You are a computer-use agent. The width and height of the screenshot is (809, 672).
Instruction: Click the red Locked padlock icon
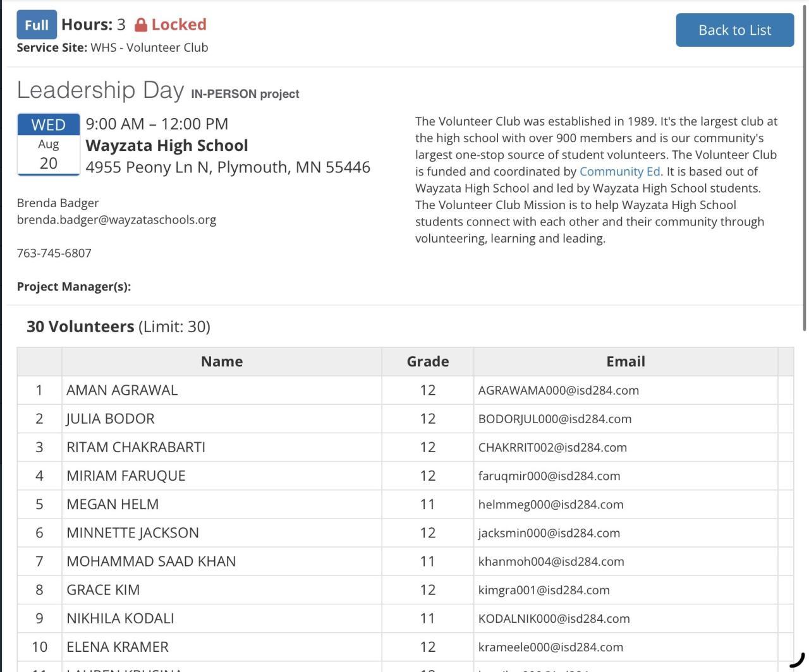141,25
